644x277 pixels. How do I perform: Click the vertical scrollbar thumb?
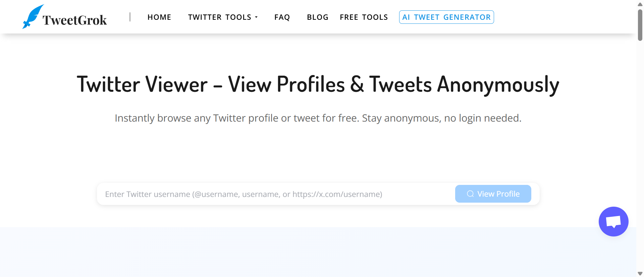pyautogui.click(x=640, y=25)
